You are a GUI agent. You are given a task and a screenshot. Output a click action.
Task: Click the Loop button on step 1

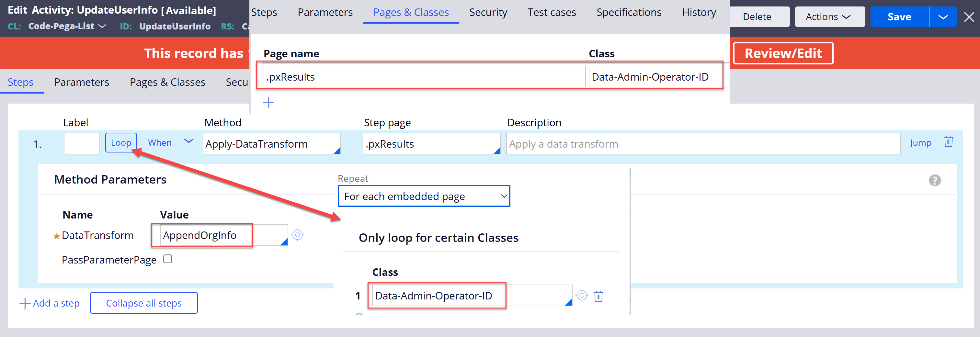[x=121, y=143]
